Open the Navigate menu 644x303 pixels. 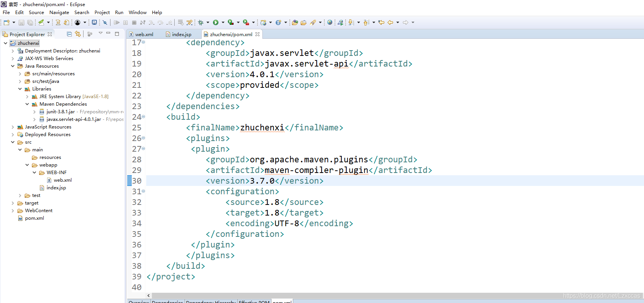click(59, 12)
